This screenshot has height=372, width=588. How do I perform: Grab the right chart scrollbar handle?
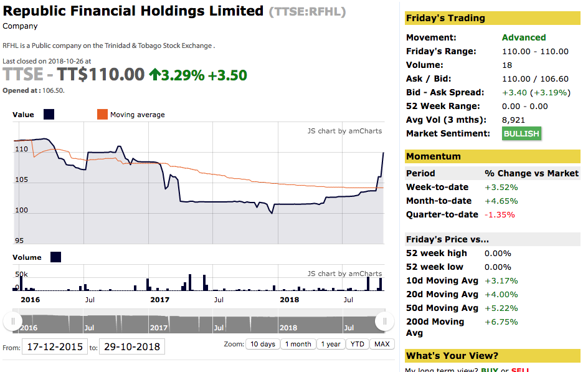coord(385,322)
